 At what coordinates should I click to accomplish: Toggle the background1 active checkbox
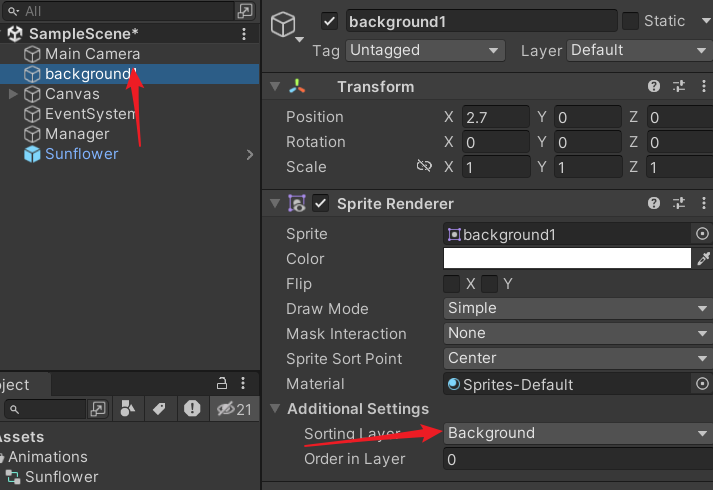click(330, 21)
